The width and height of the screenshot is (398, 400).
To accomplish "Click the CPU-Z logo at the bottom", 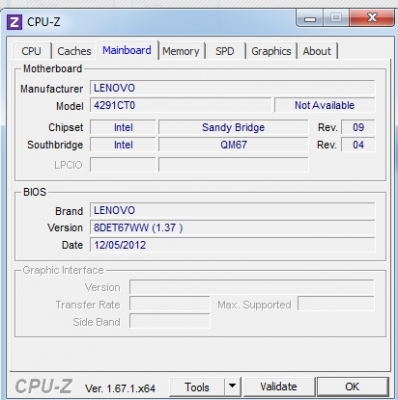I will [43, 387].
